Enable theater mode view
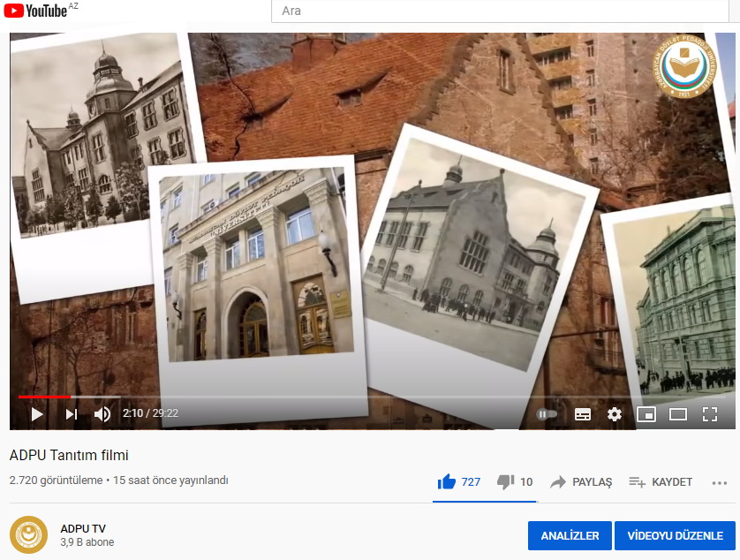 click(x=678, y=413)
